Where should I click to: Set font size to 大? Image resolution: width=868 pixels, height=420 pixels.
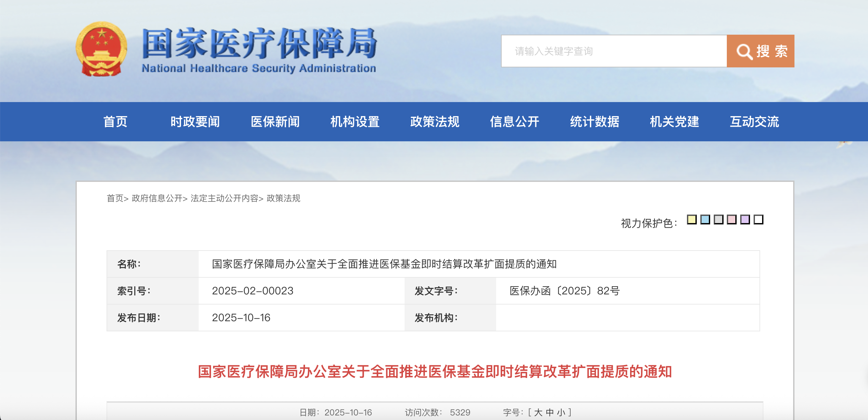pos(538,412)
